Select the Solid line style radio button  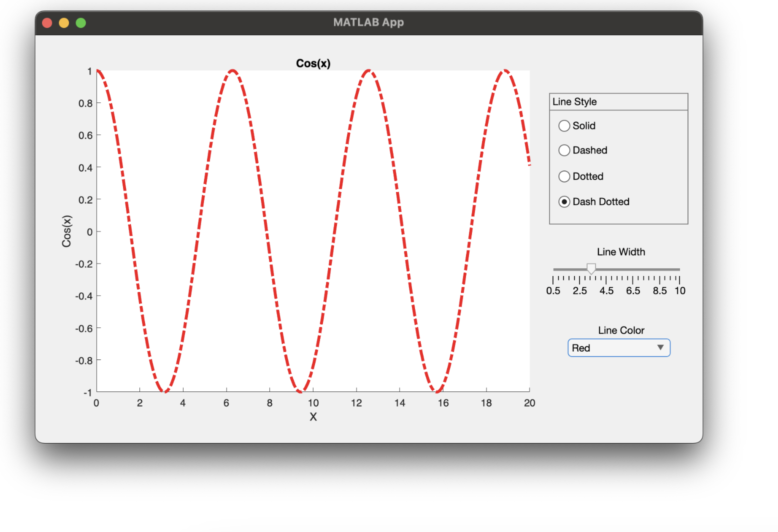(564, 125)
